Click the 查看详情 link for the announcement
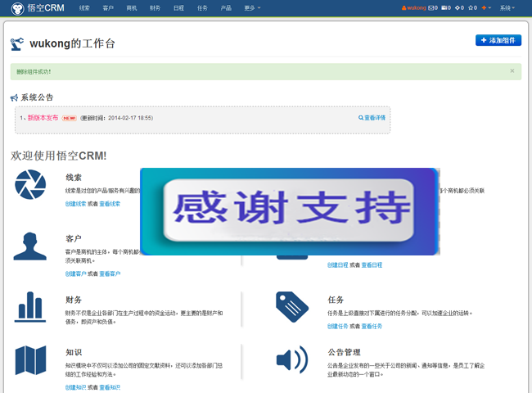Image resolution: width=532 pixels, height=393 pixels. [x=375, y=118]
